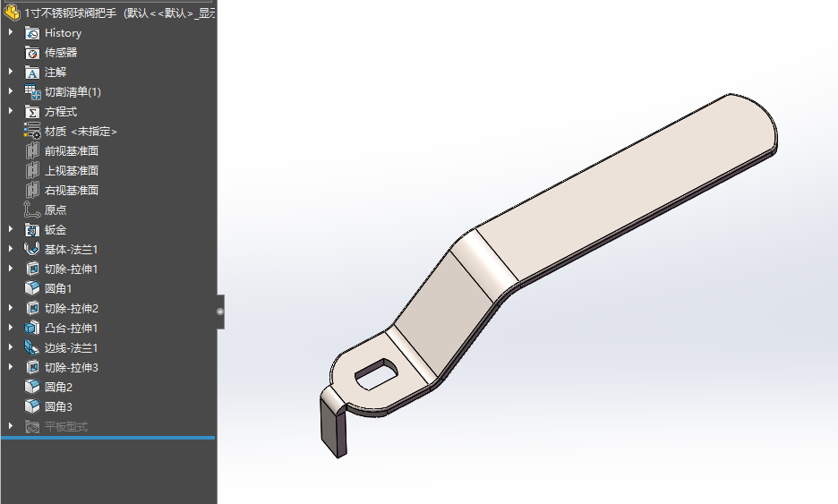Select the 右视基准面 label
This screenshot has width=838, height=504.
click(x=72, y=191)
